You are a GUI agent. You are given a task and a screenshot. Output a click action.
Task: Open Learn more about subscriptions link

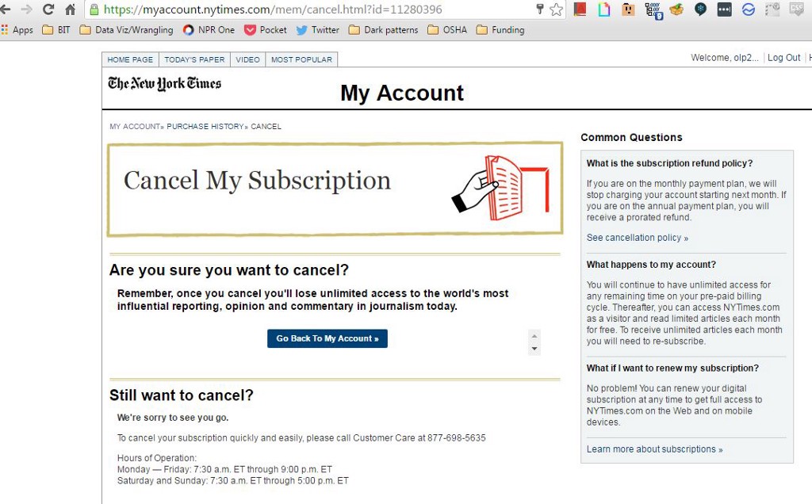(x=654, y=449)
